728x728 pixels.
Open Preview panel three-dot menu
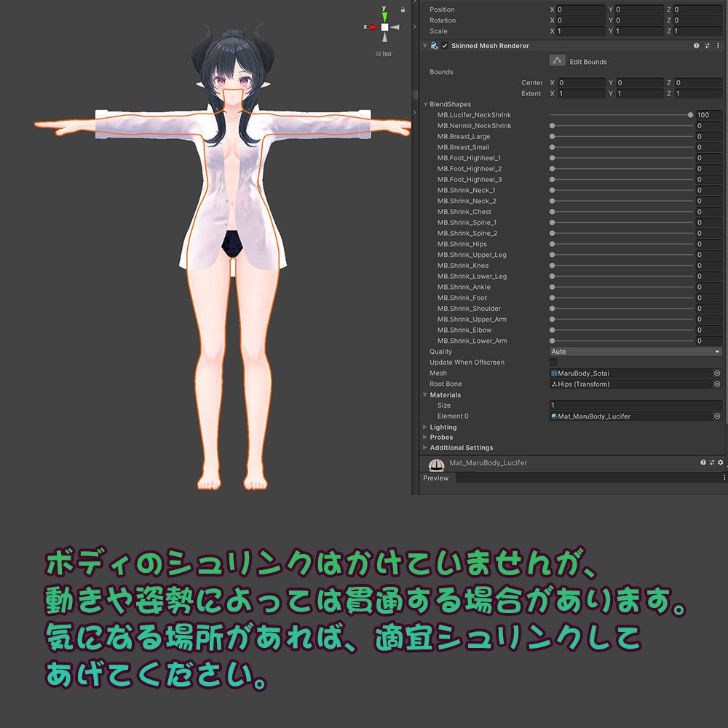pyautogui.click(x=724, y=478)
